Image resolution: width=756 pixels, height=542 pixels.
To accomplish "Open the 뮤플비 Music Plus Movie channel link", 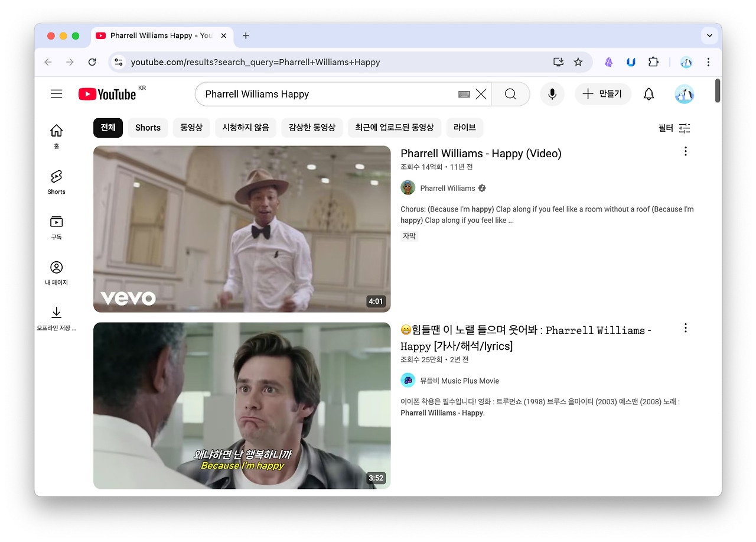I will [x=460, y=381].
